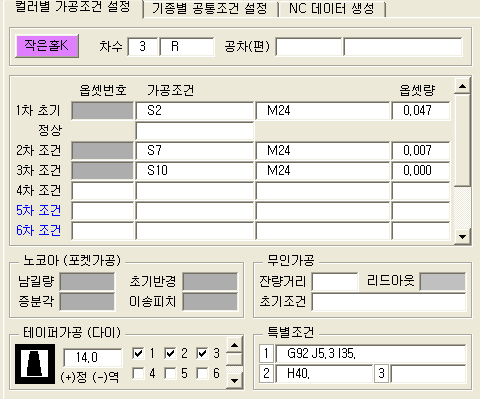Click the 1차 초기 옵셋량 value 0.047

[421, 111]
